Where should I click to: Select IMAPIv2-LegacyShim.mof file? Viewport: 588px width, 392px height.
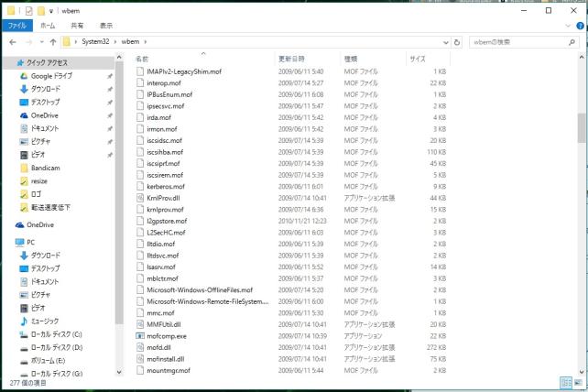pyautogui.click(x=184, y=71)
